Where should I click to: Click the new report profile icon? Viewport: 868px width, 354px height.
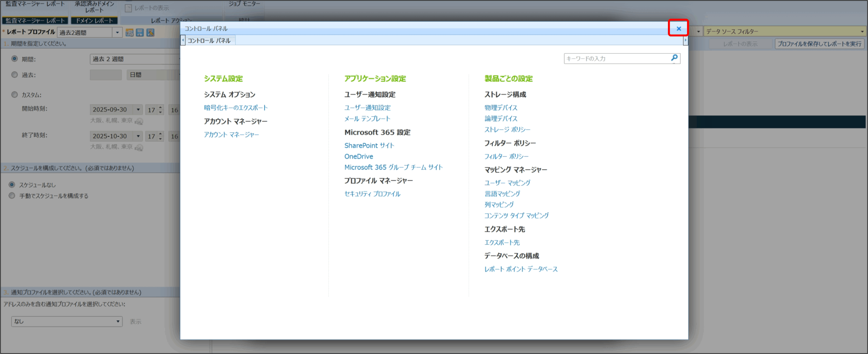[129, 33]
